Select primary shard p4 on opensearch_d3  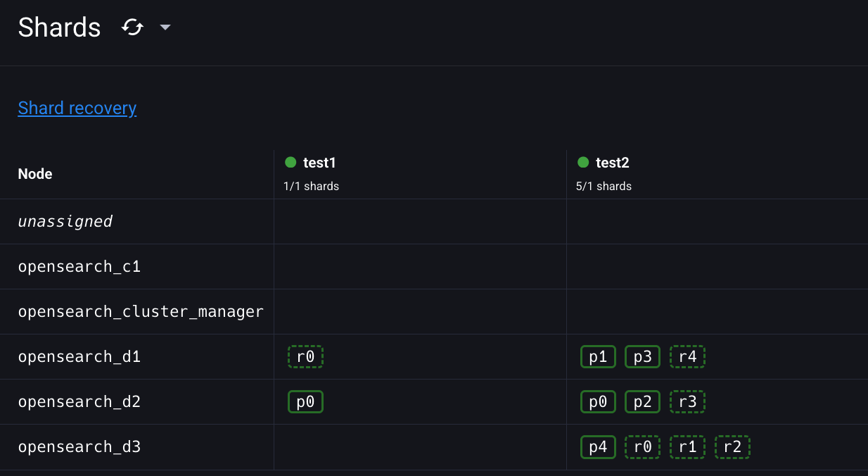[x=598, y=447]
